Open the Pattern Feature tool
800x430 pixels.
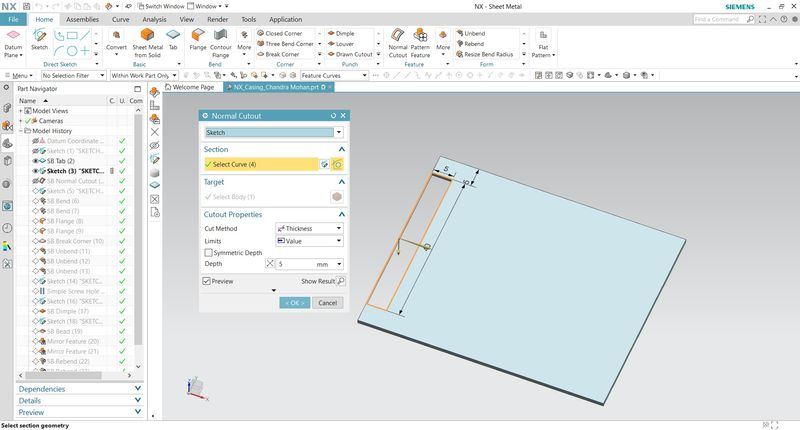pyautogui.click(x=420, y=43)
